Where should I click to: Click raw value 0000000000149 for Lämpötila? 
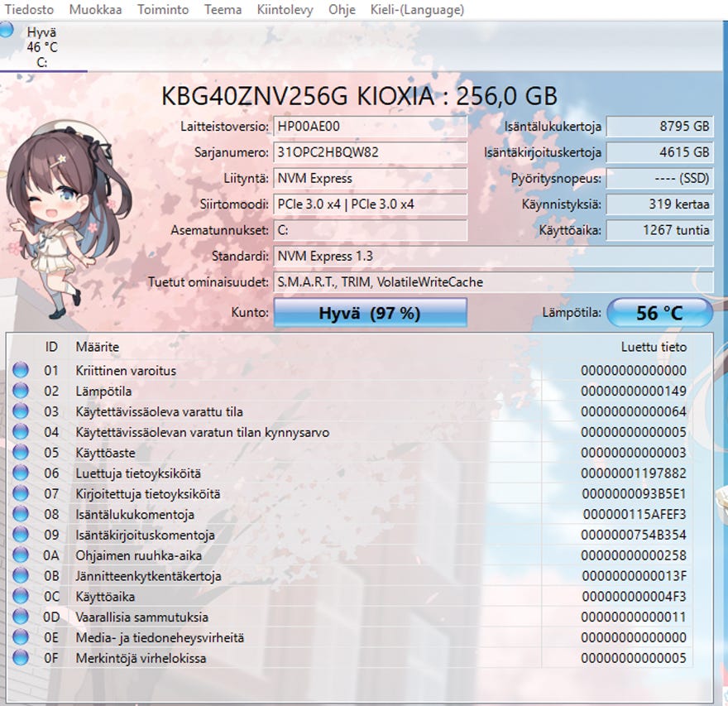click(634, 391)
